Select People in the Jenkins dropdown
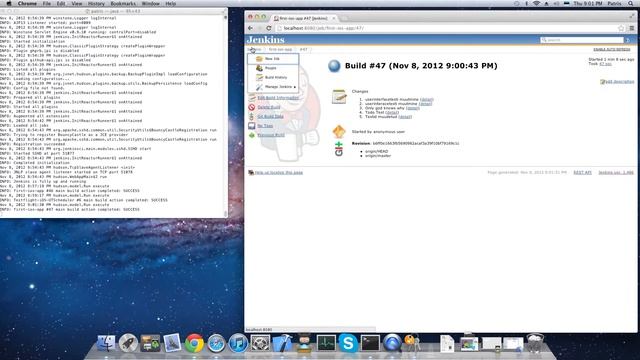The width and height of the screenshot is (640, 360). tap(270, 68)
